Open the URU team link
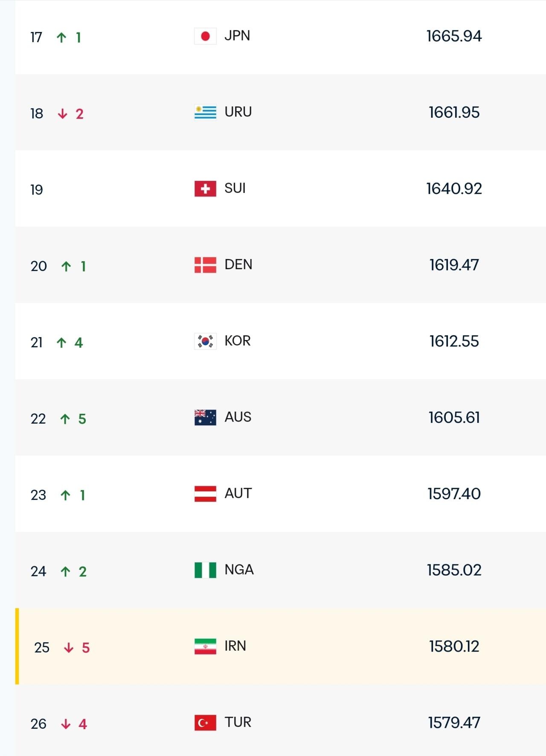 click(x=238, y=112)
